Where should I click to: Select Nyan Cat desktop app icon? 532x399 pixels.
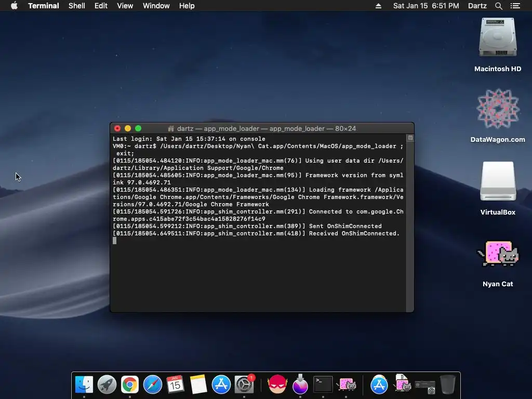(498, 254)
